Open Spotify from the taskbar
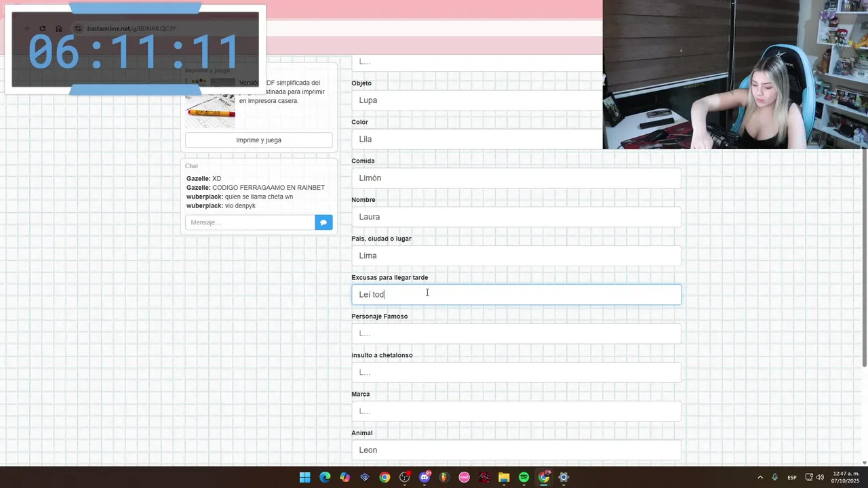Viewport: 868px width, 488px height. (524, 477)
